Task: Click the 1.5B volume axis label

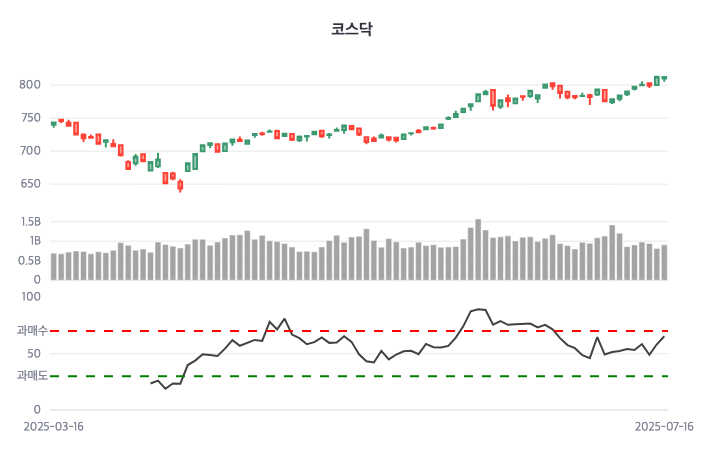Action: coord(29,222)
